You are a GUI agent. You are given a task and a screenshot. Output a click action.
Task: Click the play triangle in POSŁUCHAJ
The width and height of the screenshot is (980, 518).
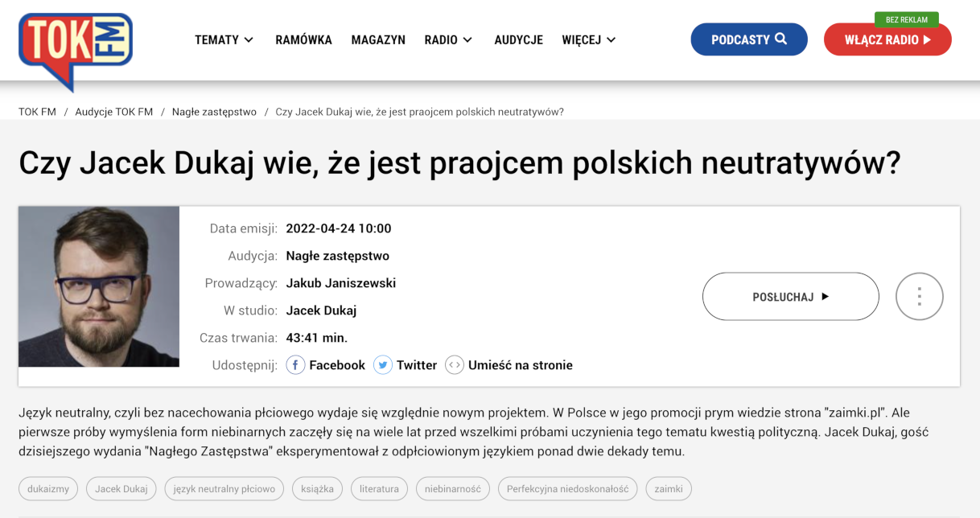click(x=825, y=297)
